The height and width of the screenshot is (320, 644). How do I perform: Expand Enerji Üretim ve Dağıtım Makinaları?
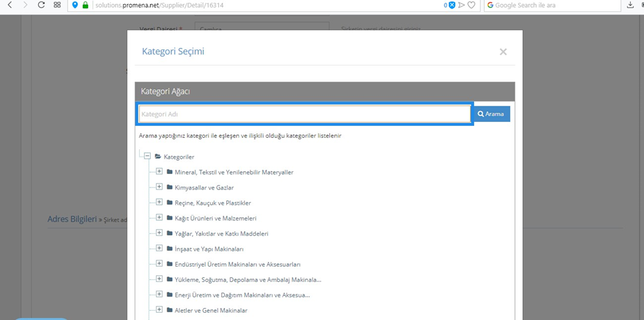tap(159, 294)
